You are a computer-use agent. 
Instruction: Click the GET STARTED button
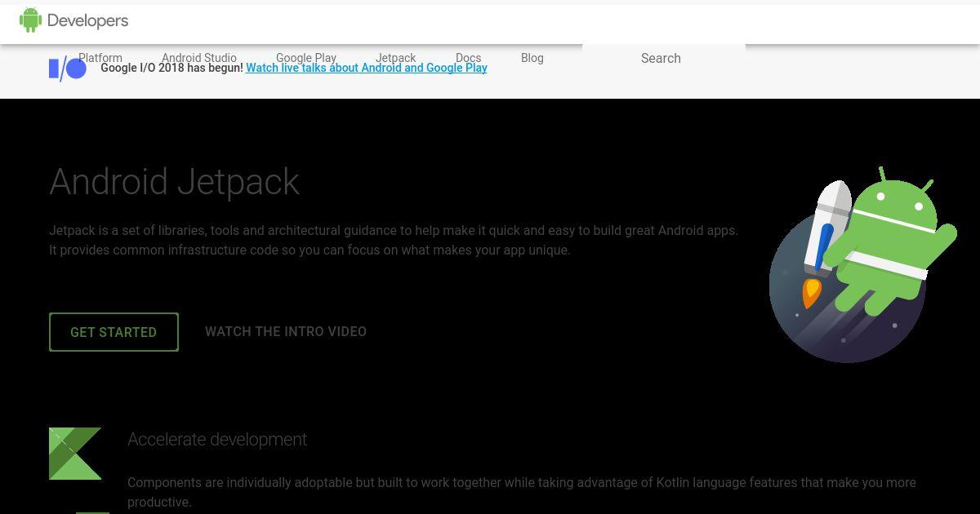pos(114,332)
